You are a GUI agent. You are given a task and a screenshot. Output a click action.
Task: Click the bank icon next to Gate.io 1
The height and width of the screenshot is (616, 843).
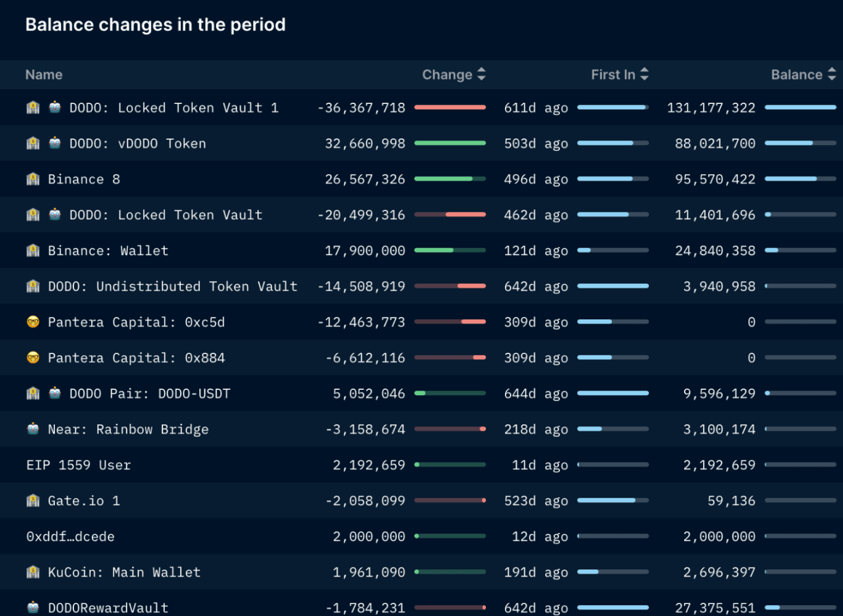pos(33,501)
